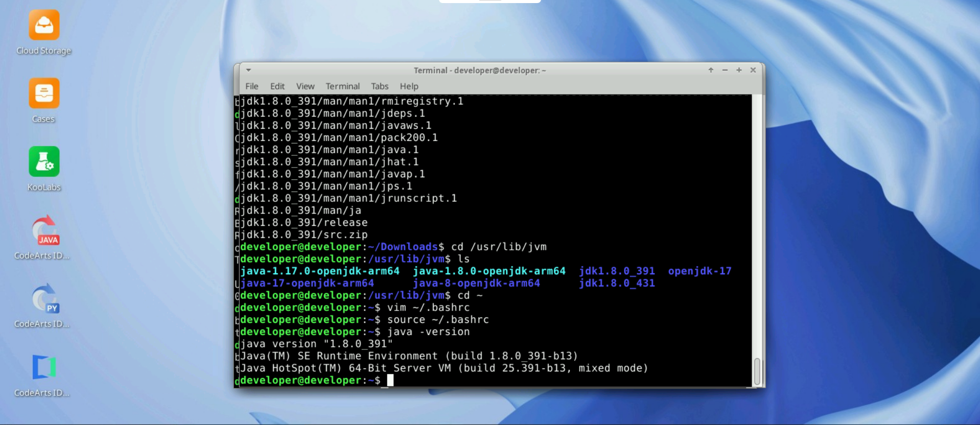980x425 pixels.
Task: Click the 'Java(TM) SE Runtime Environment' output line
Action: pos(409,356)
